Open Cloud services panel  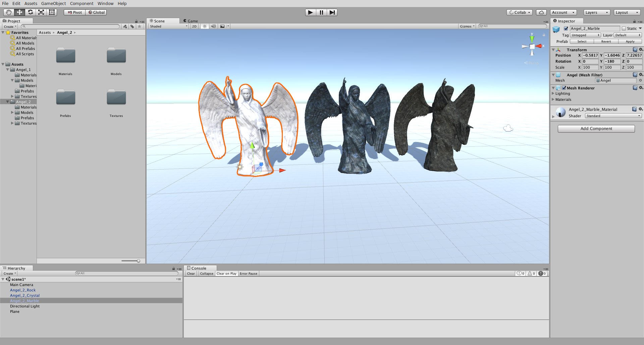click(541, 12)
